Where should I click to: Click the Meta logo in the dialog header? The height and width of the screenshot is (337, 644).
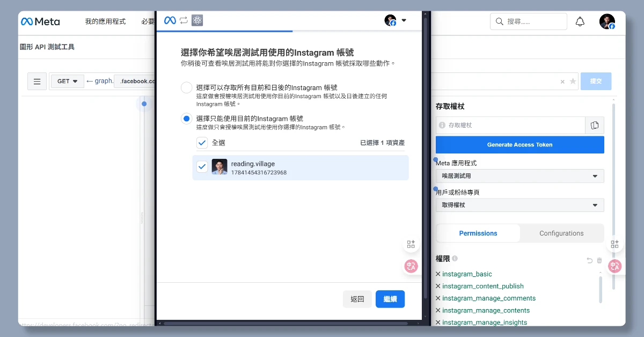170,20
